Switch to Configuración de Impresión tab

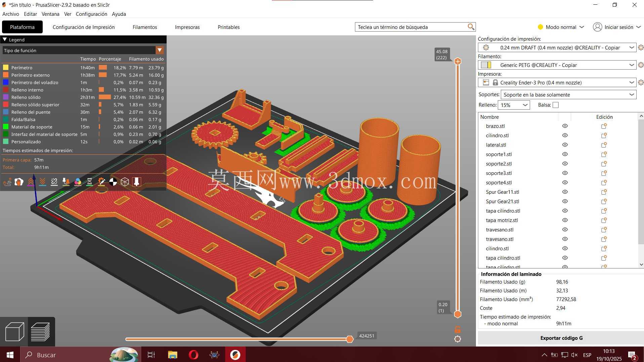(x=84, y=27)
